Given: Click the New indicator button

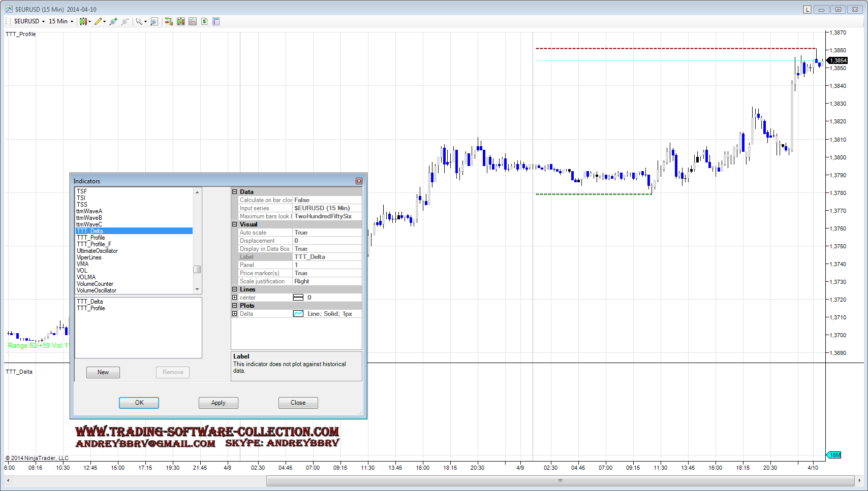Looking at the screenshot, I should click(x=103, y=372).
